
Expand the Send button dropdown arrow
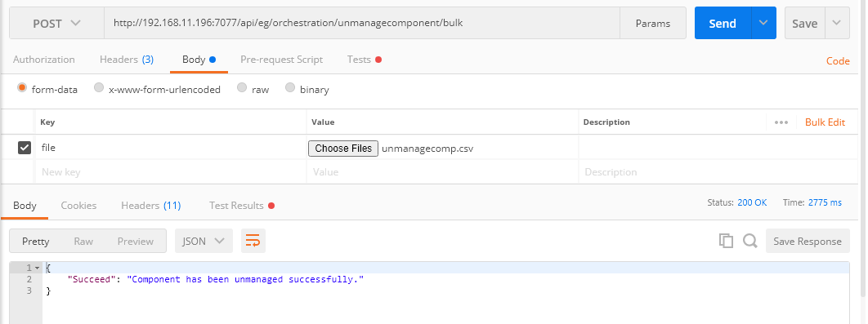[x=763, y=23]
